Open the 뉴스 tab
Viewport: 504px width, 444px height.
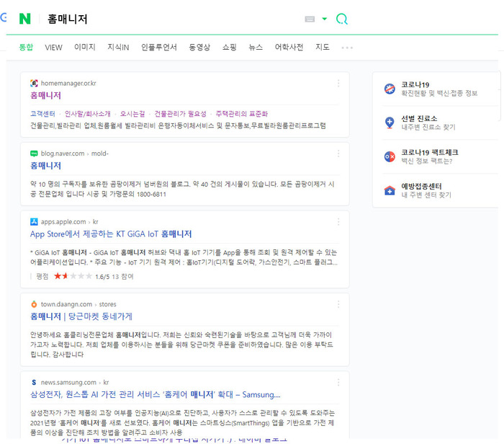point(256,48)
